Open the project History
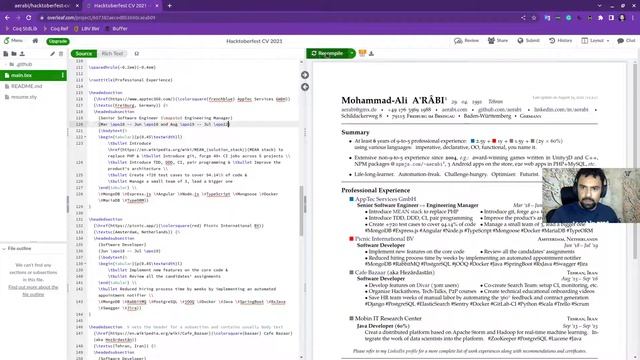 [x=560, y=41]
